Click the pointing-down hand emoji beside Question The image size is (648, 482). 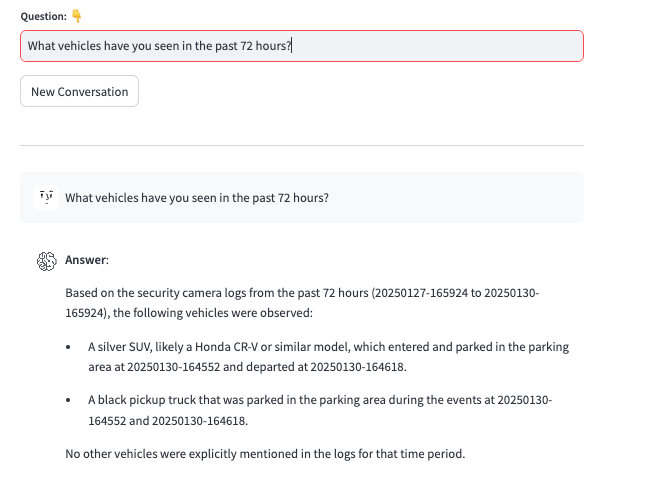pyautogui.click(x=76, y=16)
